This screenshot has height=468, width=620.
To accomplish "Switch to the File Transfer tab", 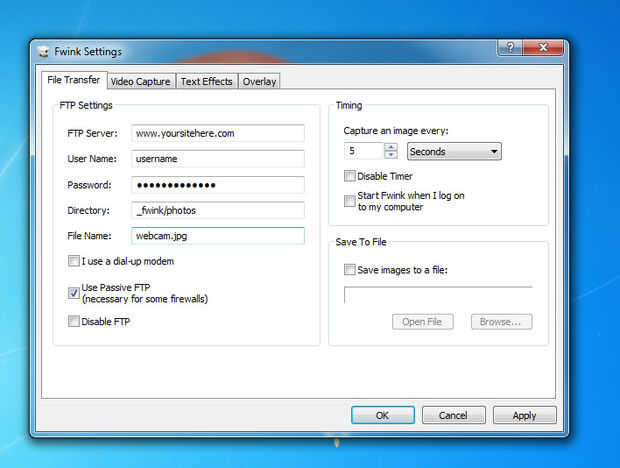I will coord(74,80).
